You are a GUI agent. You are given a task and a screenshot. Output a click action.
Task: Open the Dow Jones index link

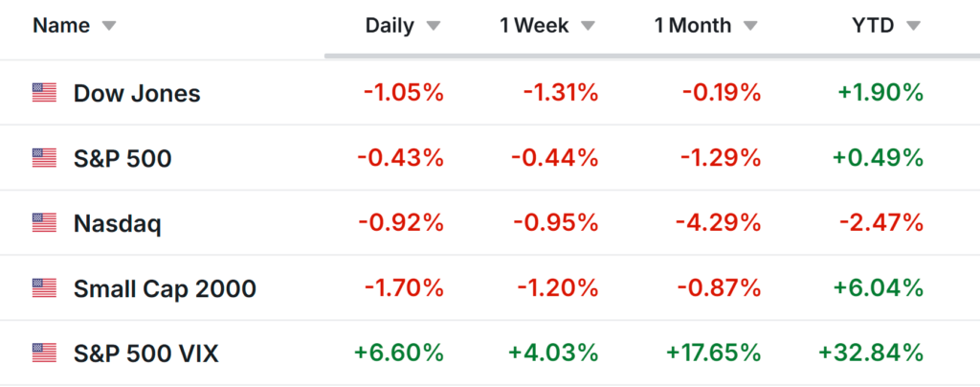137,93
